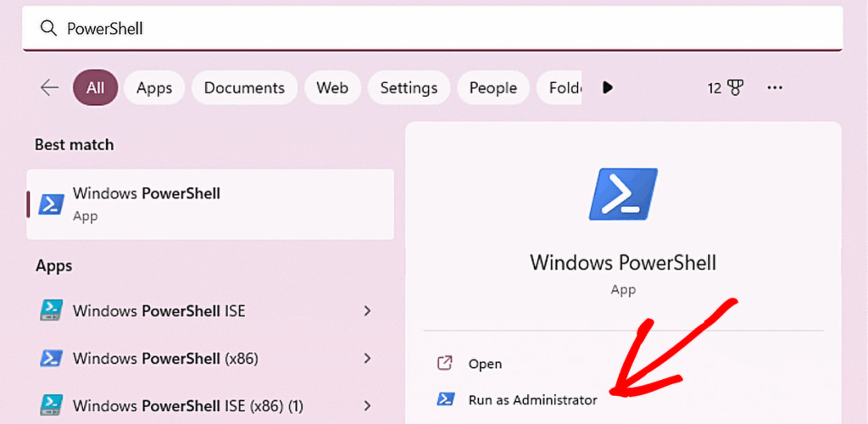868x424 pixels.
Task: Click the PowerShell ISE (x86) (1) icon
Action: click(52, 405)
